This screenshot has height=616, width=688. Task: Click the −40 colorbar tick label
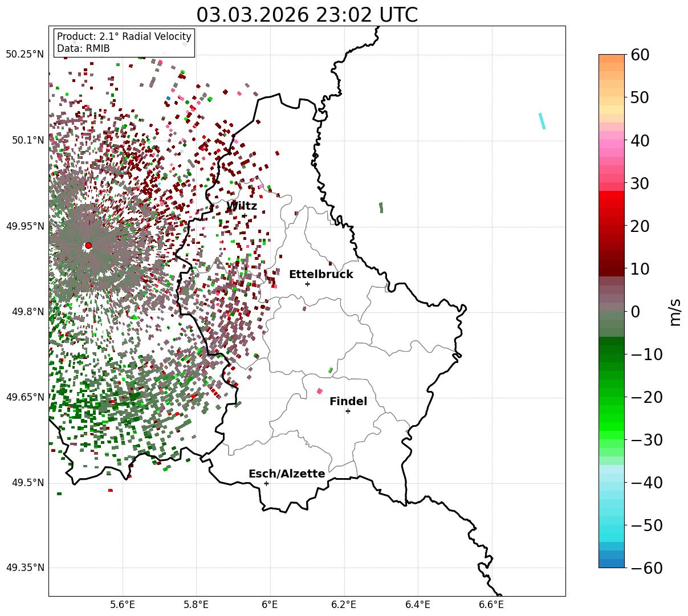click(x=646, y=483)
